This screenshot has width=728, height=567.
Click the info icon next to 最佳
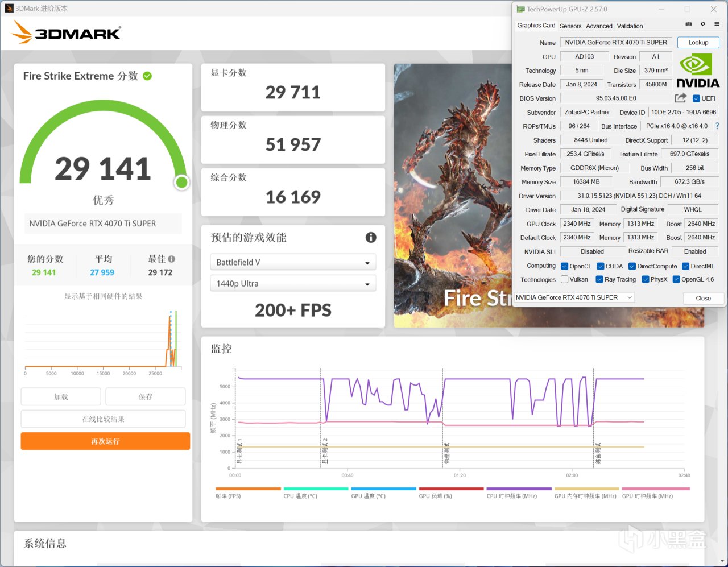tap(172, 259)
